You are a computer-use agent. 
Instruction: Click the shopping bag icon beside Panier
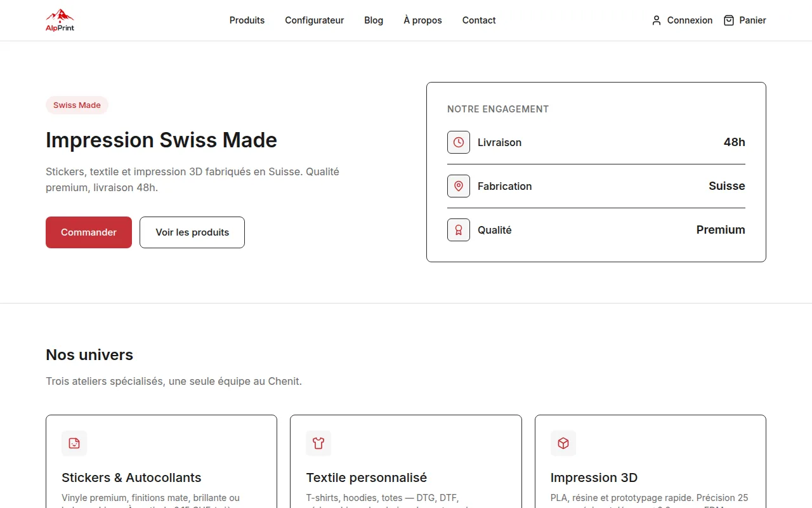(729, 20)
